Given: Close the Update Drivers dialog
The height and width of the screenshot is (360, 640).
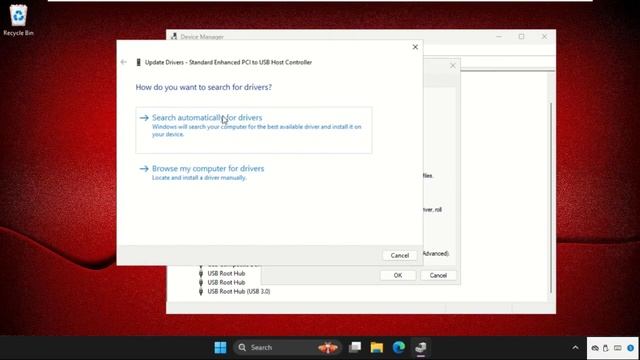Looking at the screenshot, I should 415,47.
